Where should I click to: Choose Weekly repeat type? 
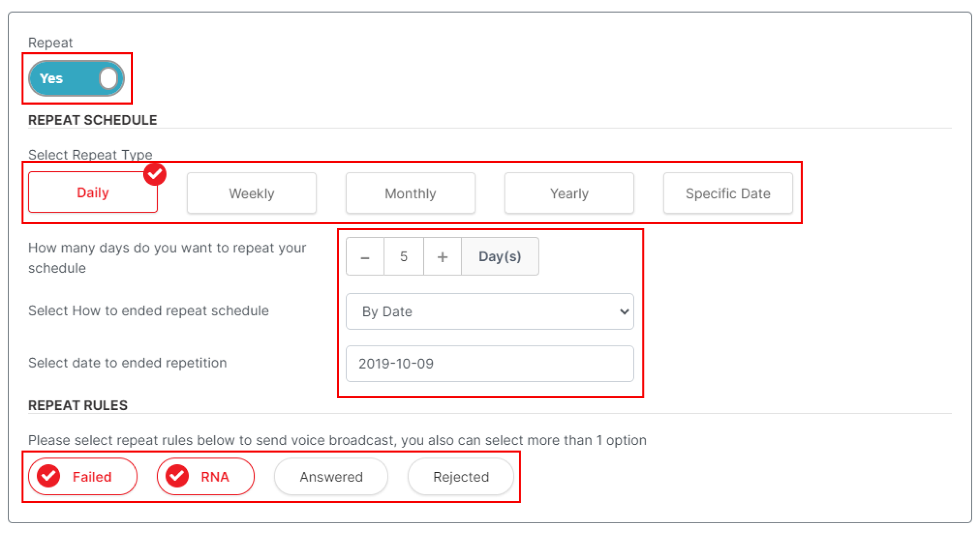point(251,193)
